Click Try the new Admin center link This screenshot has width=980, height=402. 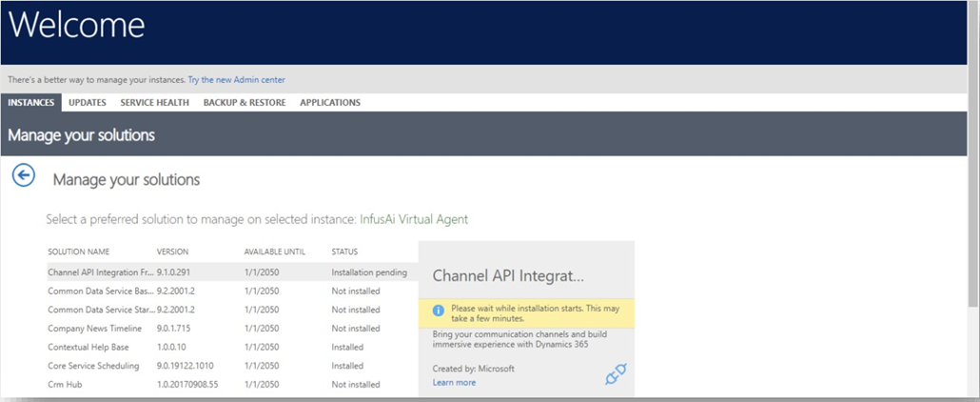pyautogui.click(x=237, y=80)
